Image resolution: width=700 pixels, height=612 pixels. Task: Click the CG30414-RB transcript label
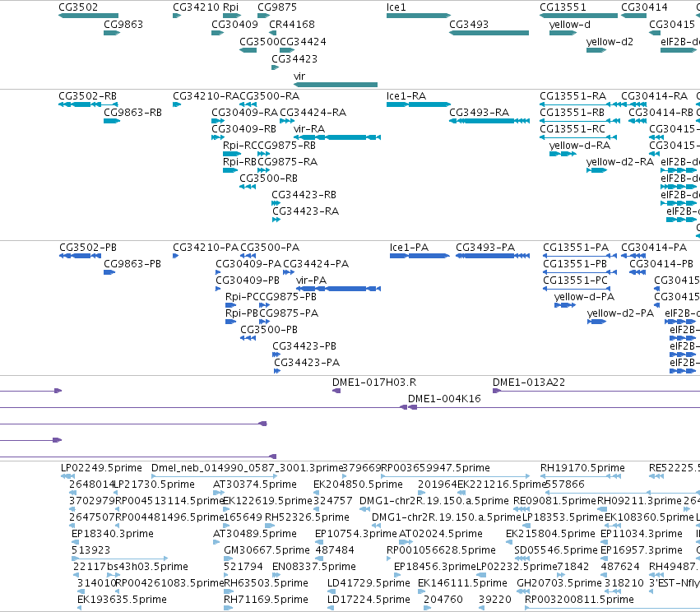coord(661,113)
